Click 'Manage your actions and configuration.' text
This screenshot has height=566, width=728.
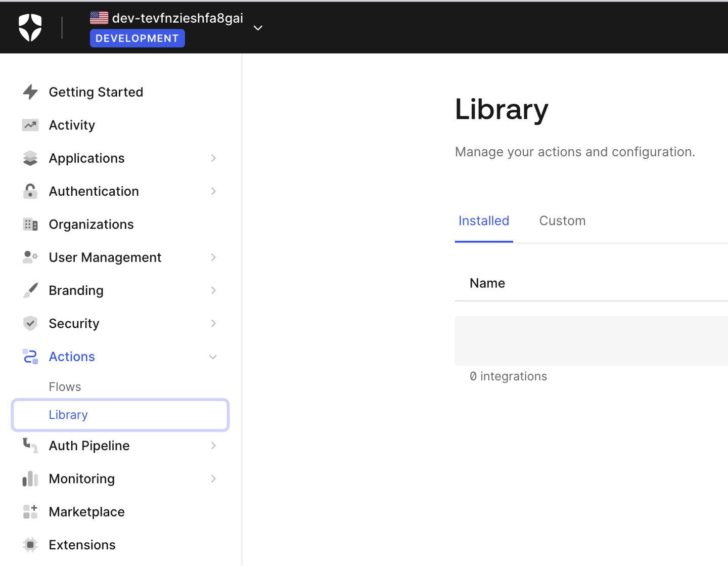click(575, 152)
